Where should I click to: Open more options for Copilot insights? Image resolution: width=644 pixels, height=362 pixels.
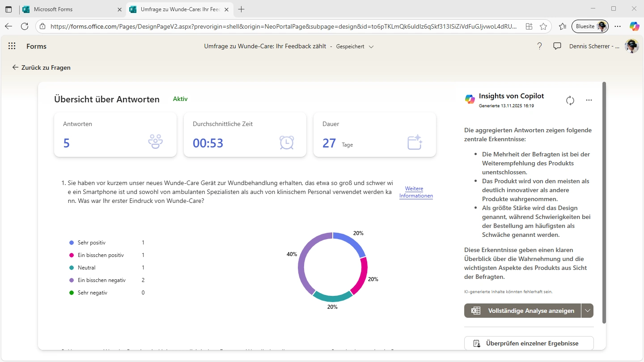(589, 101)
